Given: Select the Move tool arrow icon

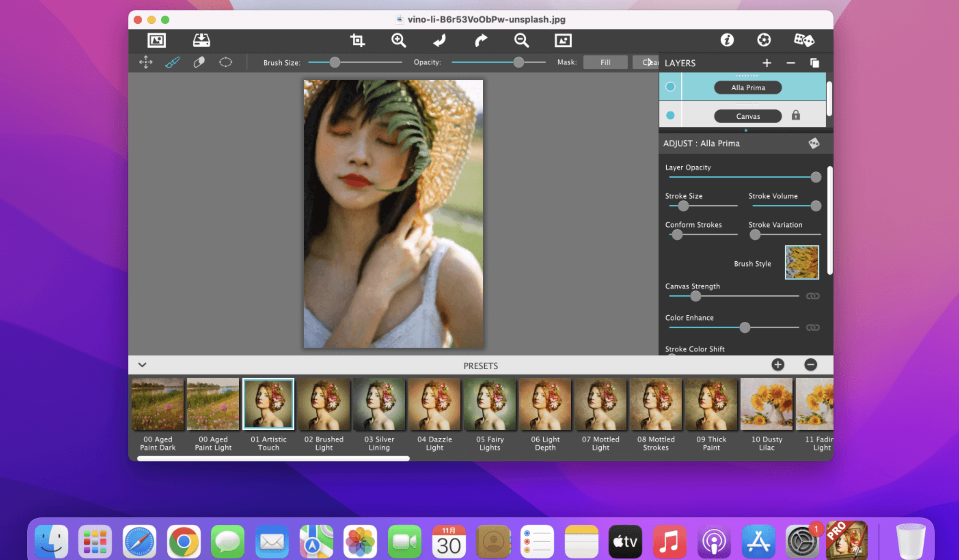Looking at the screenshot, I should pos(145,62).
